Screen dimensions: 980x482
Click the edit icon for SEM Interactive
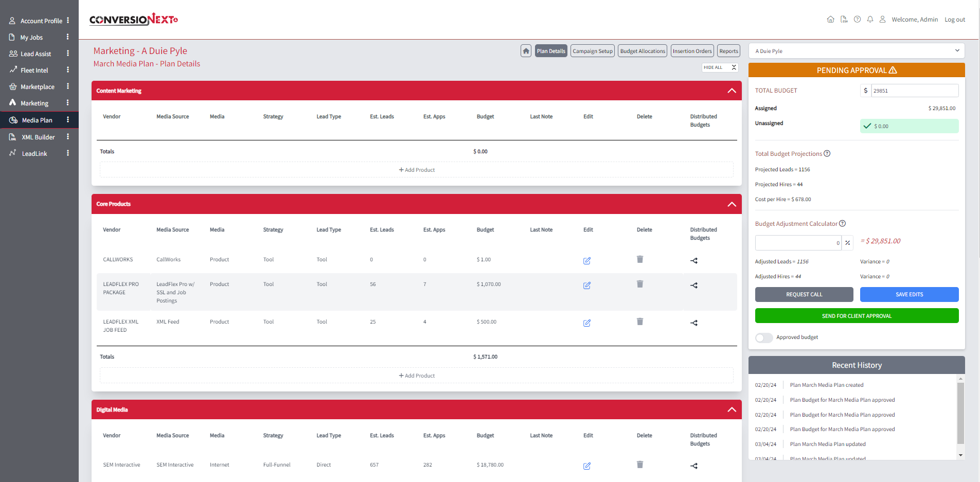586,466
